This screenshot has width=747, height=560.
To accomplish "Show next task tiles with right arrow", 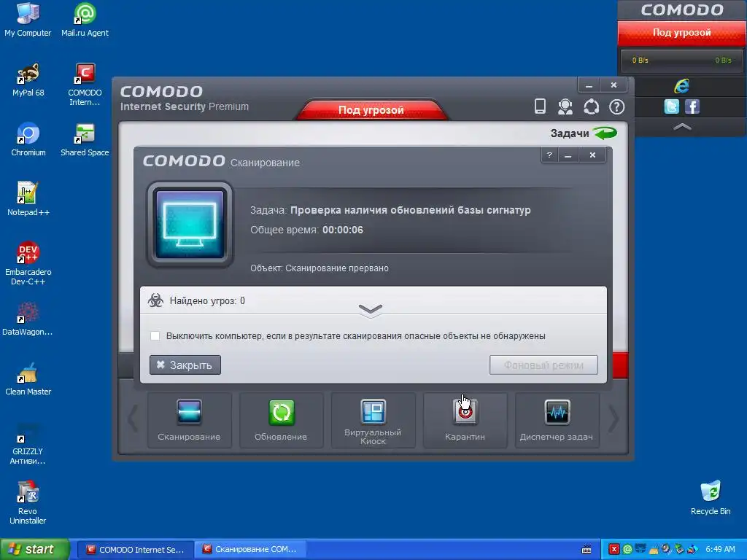I will click(x=614, y=419).
